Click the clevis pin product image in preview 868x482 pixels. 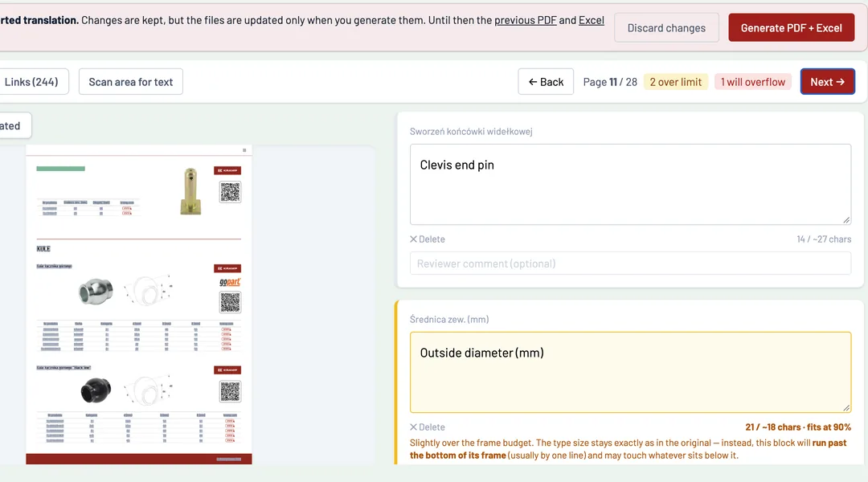click(x=190, y=191)
